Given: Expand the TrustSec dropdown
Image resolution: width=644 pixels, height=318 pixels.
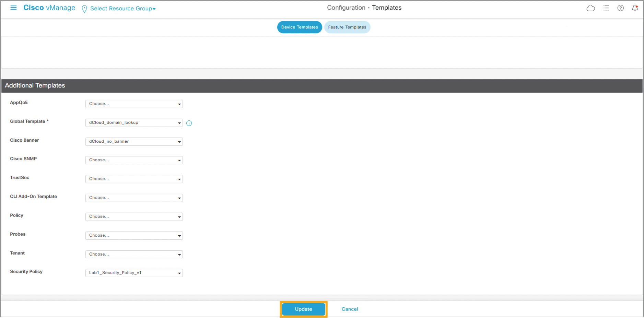Looking at the screenshot, I should pyautogui.click(x=134, y=179).
